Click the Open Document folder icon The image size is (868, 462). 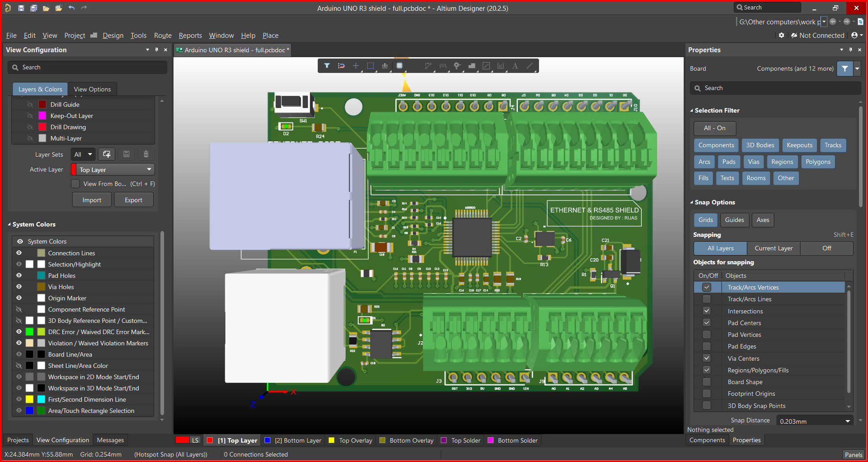tap(46, 8)
